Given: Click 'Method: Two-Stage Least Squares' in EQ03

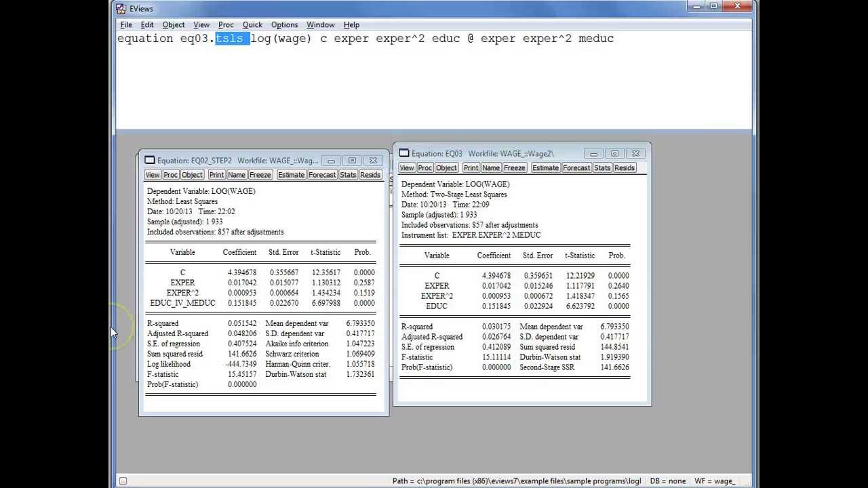Looking at the screenshot, I should (x=454, y=195).
